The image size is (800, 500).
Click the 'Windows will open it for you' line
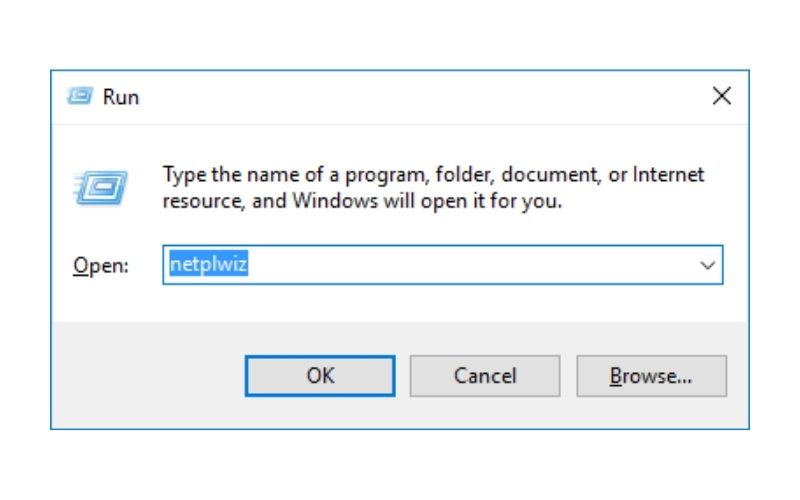click(427, 201)
